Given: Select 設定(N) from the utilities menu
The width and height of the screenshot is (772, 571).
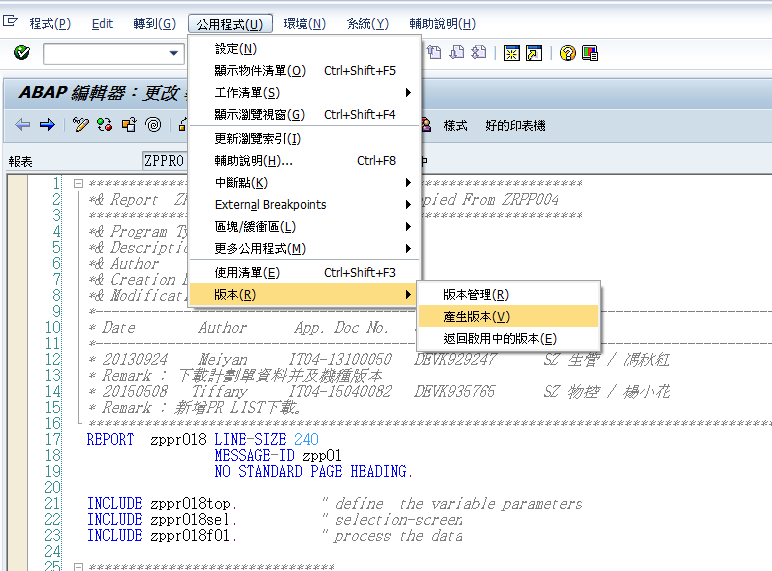Looking at the screenshot, I should point(304,49).
